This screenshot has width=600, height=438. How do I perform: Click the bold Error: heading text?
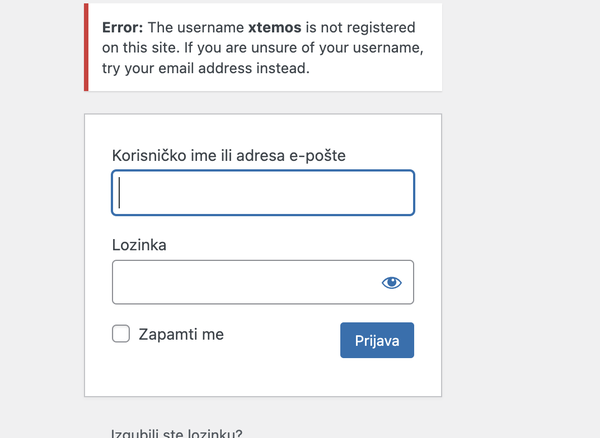click(122, 28)
